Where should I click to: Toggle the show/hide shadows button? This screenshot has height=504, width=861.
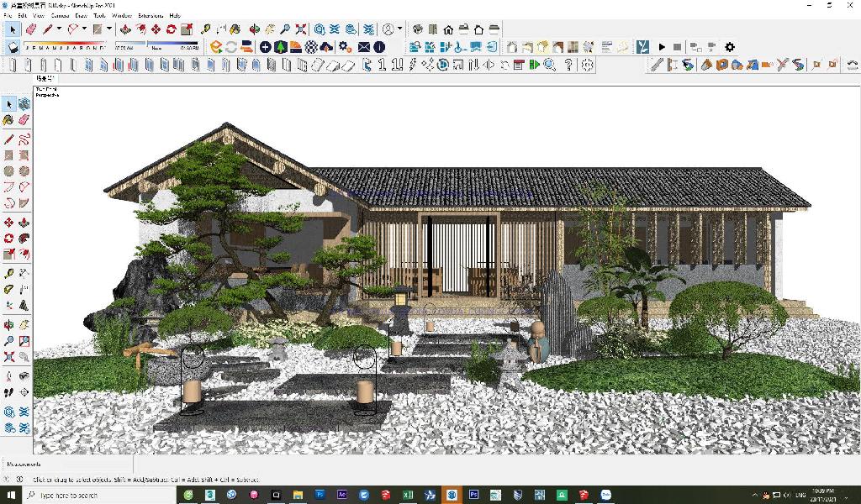[13, 47]
